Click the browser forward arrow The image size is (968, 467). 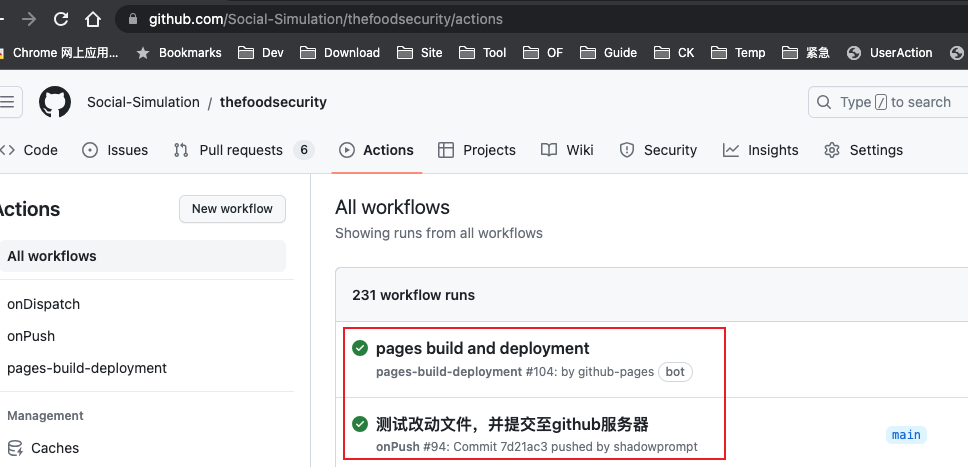tap(29, 19)
